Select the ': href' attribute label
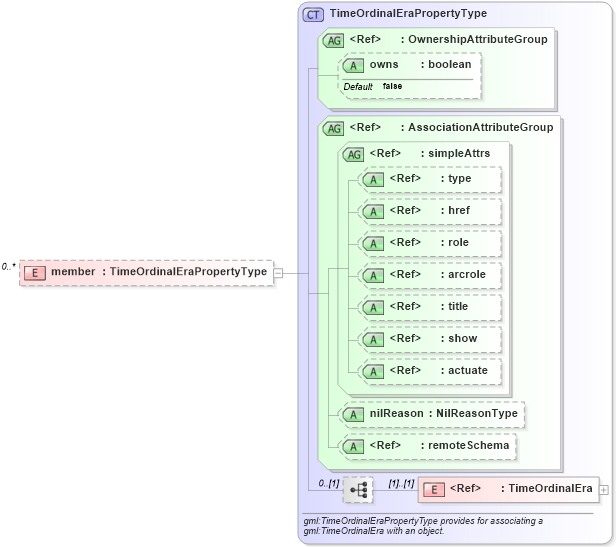This screenshot has width=616, height=547. (x=455, y=211)
